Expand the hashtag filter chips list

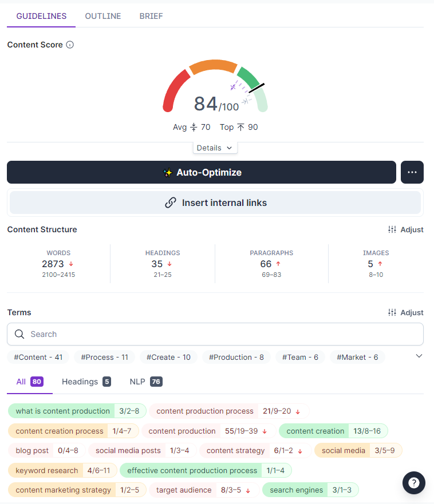click(419, 356)
